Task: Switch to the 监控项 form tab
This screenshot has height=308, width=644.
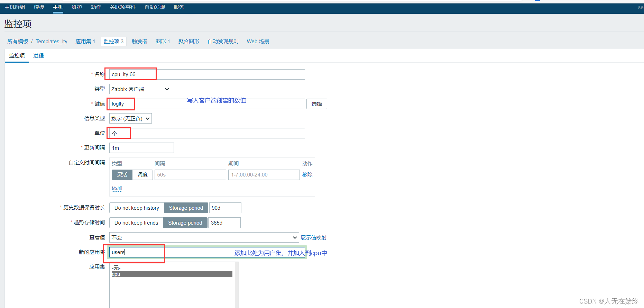Action: (x=17, y=56)
